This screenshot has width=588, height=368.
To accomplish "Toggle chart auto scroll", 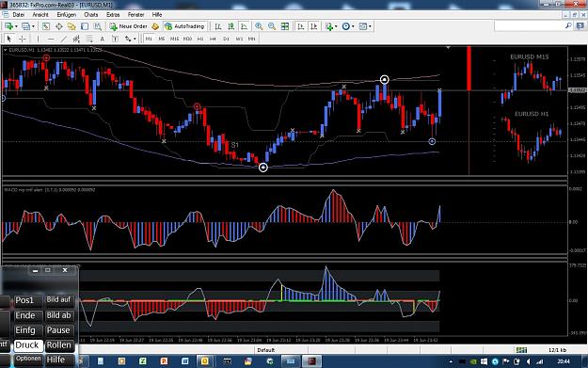I will click(301, 26).
